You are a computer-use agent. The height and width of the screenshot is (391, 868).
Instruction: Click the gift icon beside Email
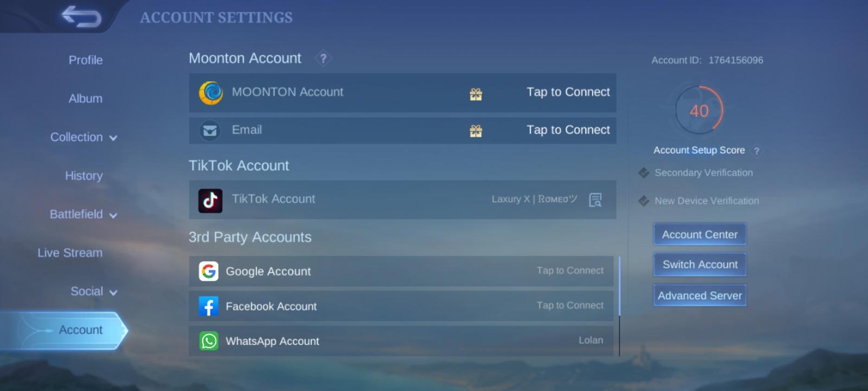pyautogui.click(x=476, y=131)
